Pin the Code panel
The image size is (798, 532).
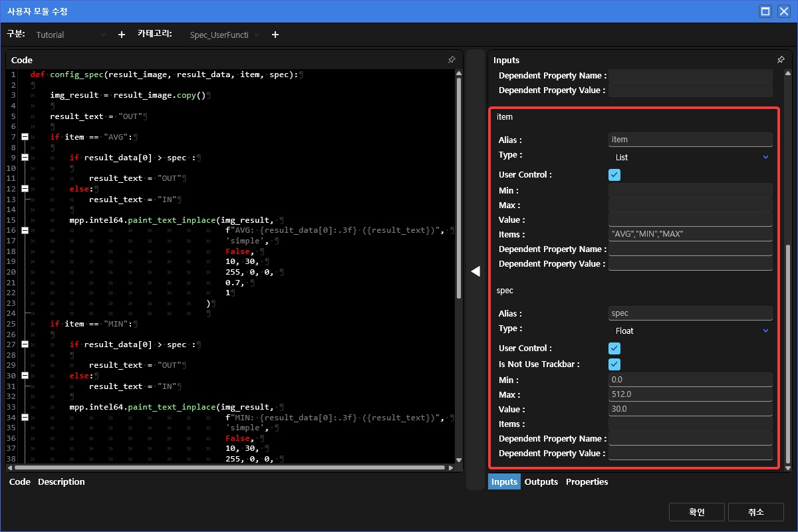click(452, 60)
